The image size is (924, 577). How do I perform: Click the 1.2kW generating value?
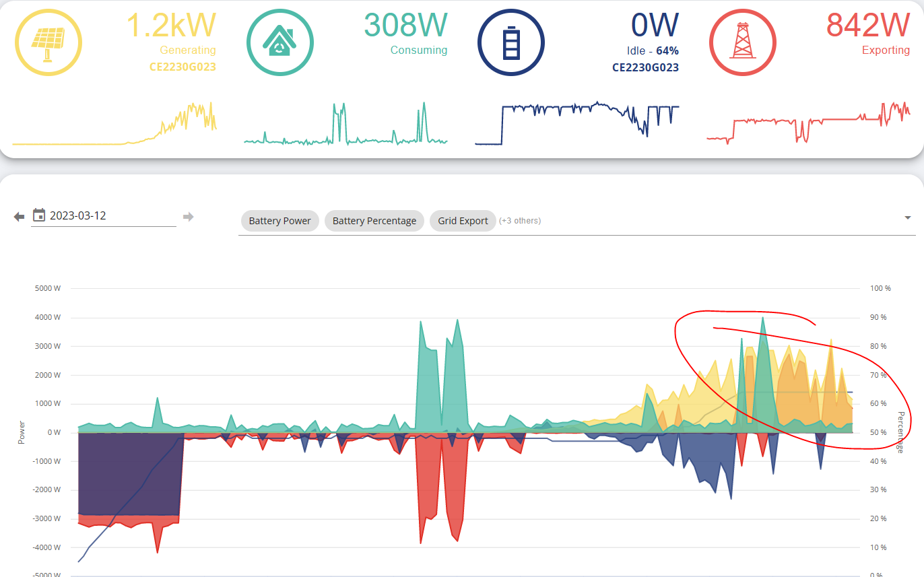point(171,25)
